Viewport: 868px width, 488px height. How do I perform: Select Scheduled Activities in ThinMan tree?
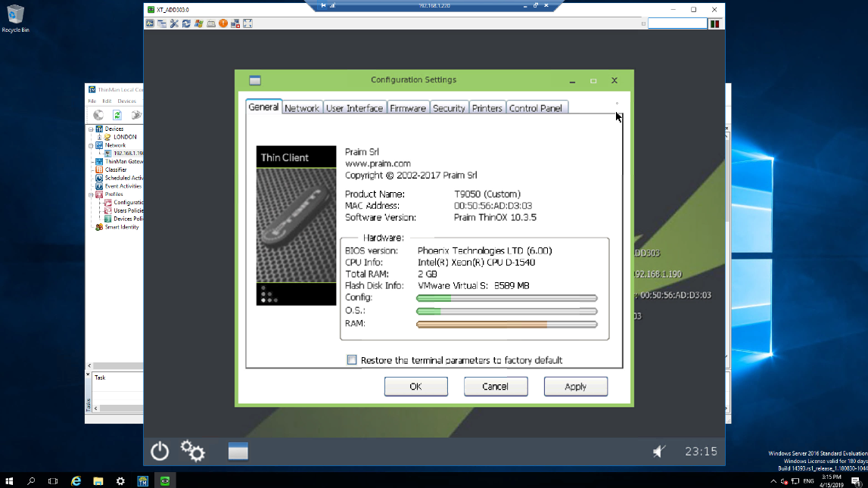[x=124, y=178]
